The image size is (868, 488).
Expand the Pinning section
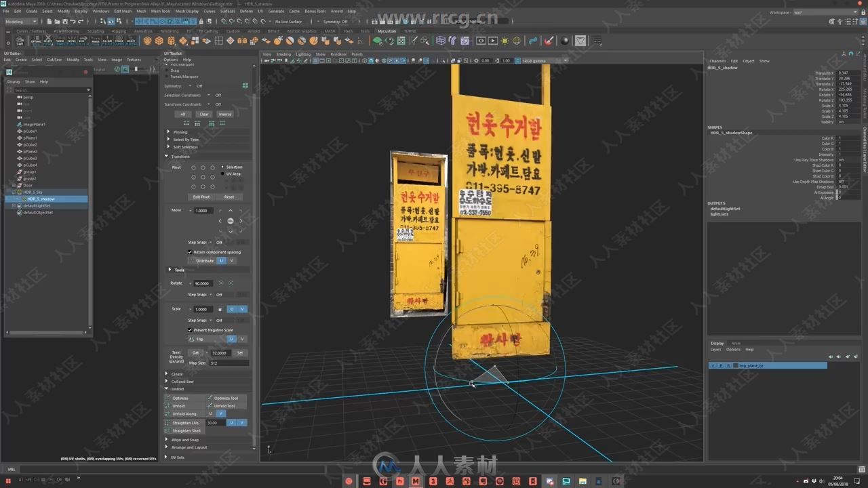(x=168, y=132)
